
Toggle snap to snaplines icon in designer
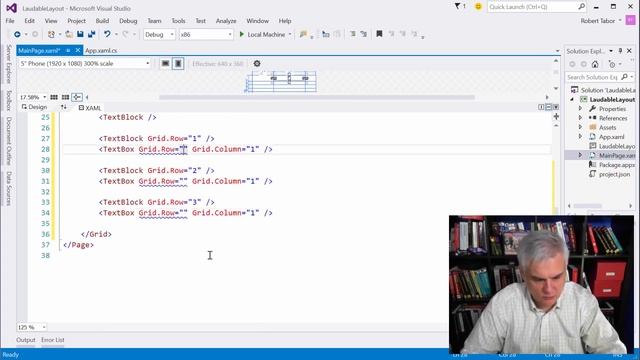[77, 97]
